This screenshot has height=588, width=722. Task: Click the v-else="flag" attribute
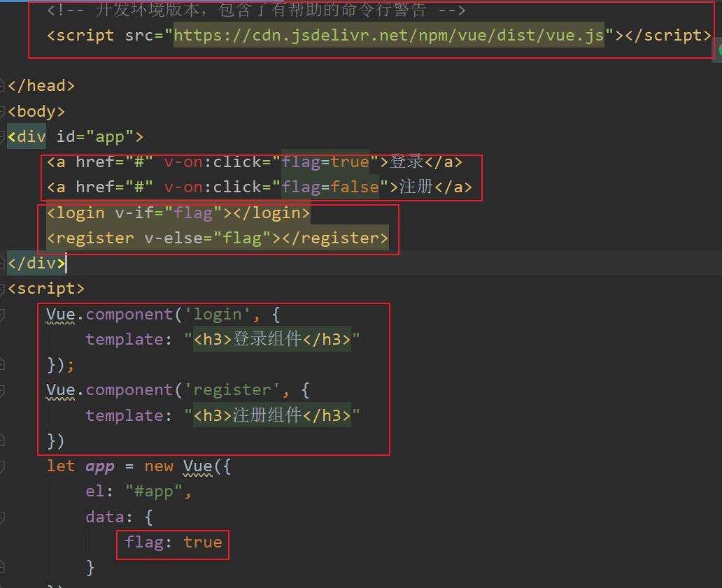(x=207, y=238)
